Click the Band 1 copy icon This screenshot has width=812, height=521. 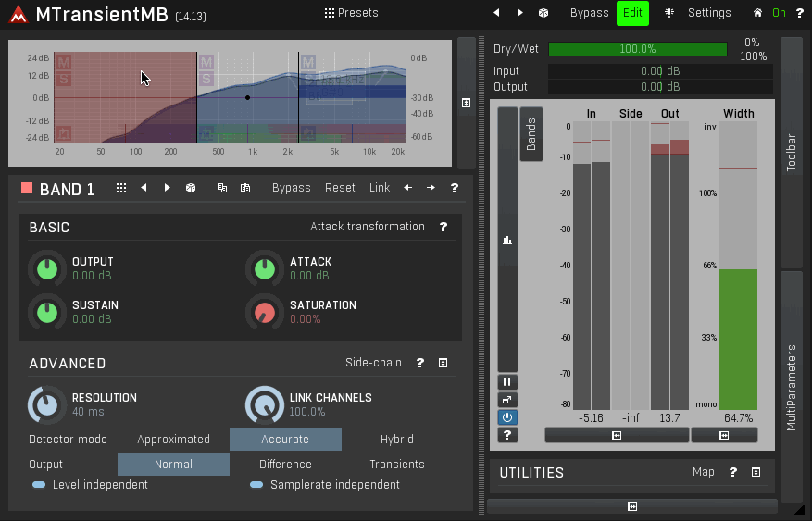[x=222, y=188]
